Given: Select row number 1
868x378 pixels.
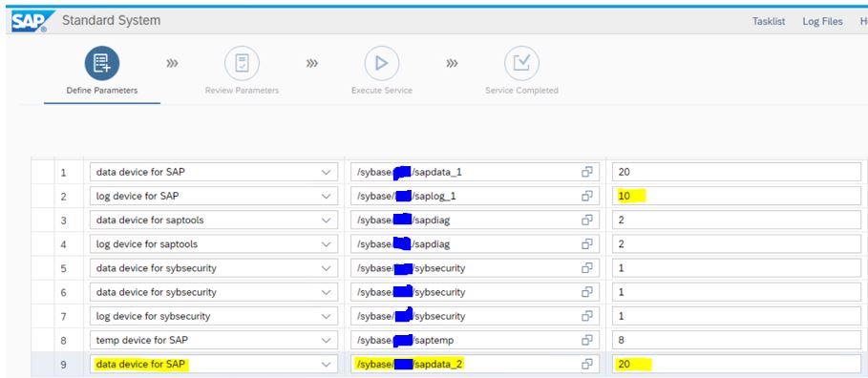Looking at the screenshot, I should 63,172.
